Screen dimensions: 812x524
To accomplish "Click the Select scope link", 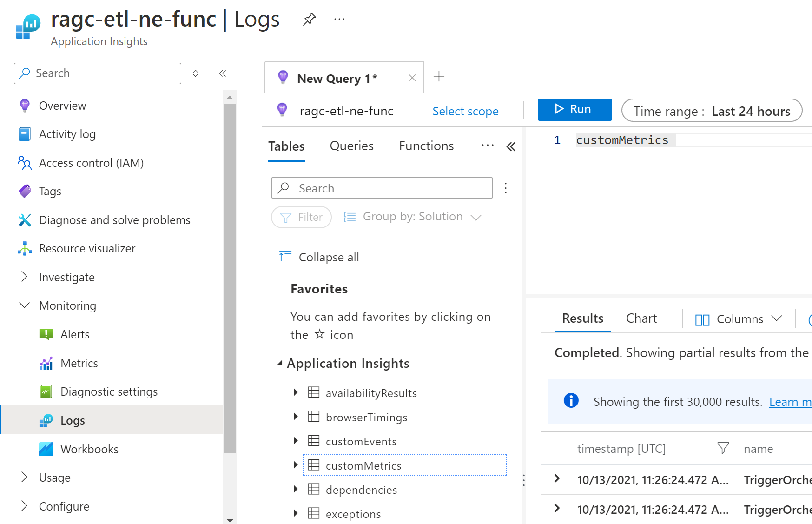I will coord(465,111).
